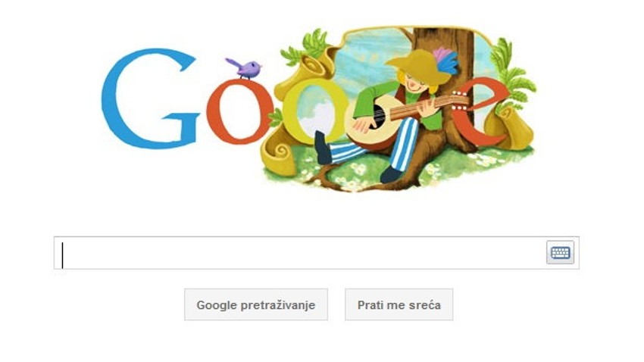Click the blue and pink hat feathers

pyautogui.click(x=445, y=60)
